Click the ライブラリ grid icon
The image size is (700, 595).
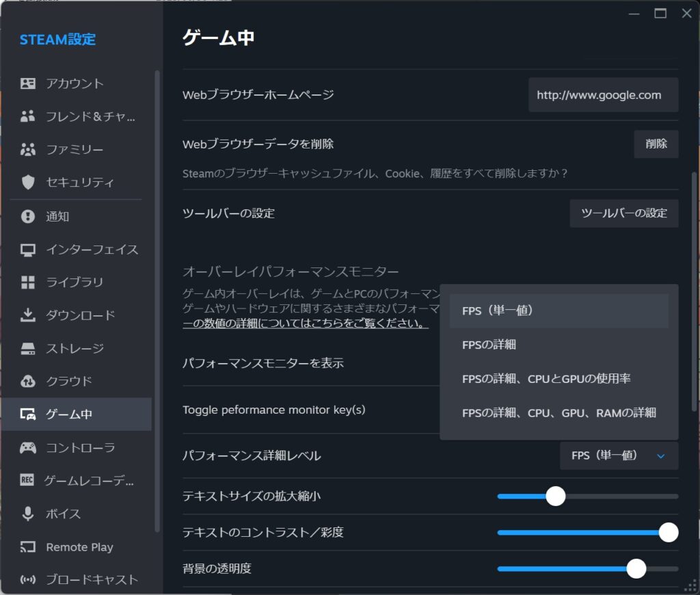pos(27,282)
